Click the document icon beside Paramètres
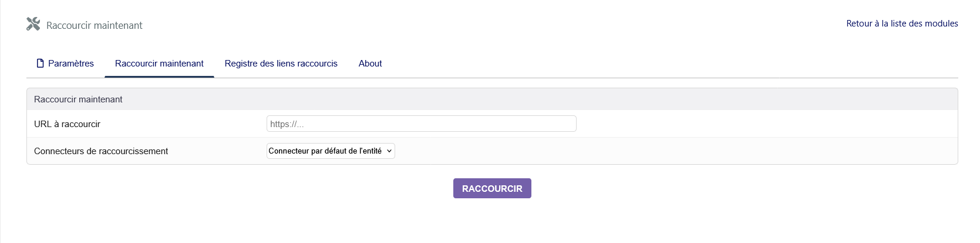The height and width of the screenshot is (243, 980). [41, 64]
